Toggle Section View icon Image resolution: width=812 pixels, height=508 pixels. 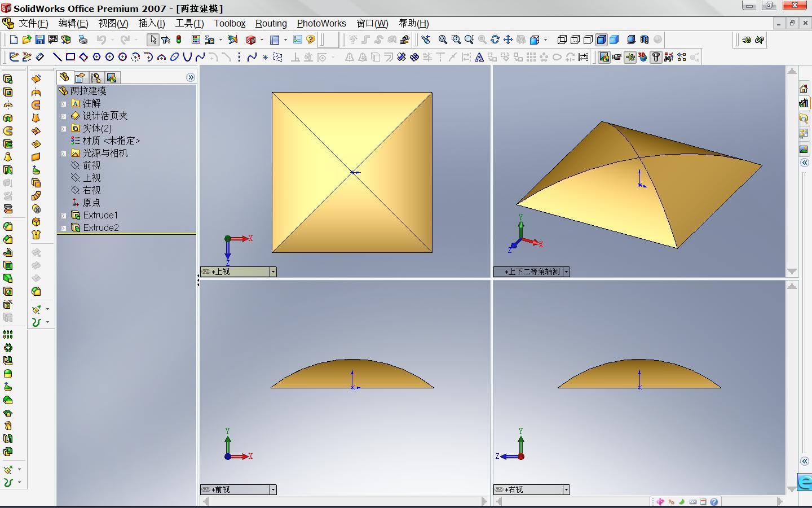pos(645,40)
